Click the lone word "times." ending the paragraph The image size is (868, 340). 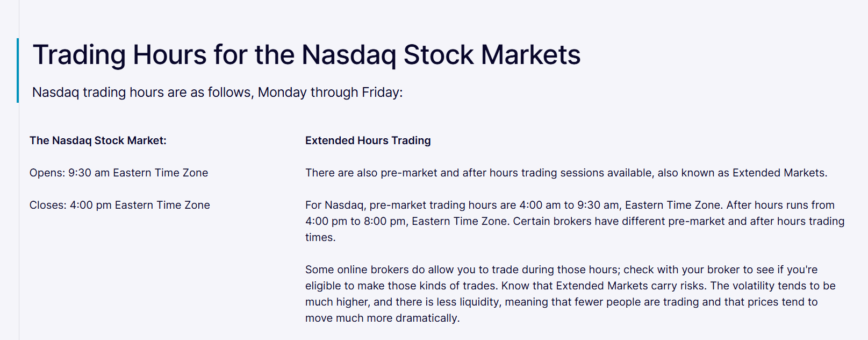coord(320,237)
